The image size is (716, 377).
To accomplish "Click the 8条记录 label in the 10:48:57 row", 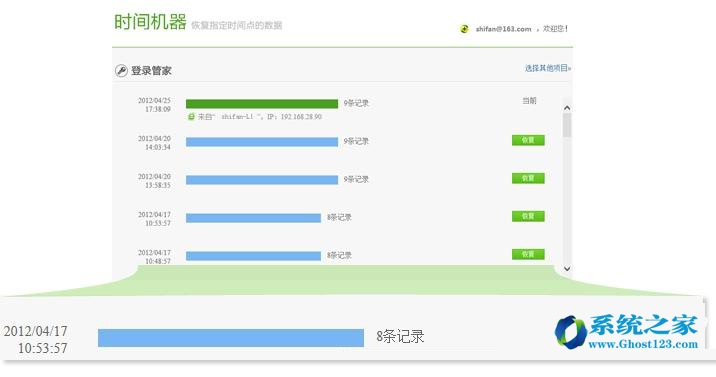I will pyautogui.click(x=339, y=255).
